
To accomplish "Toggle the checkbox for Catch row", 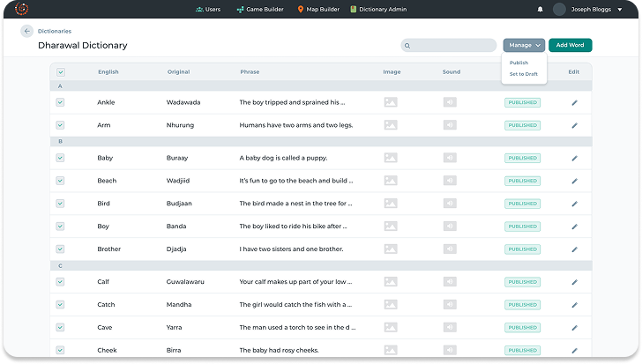I will [x=61, y=305].
